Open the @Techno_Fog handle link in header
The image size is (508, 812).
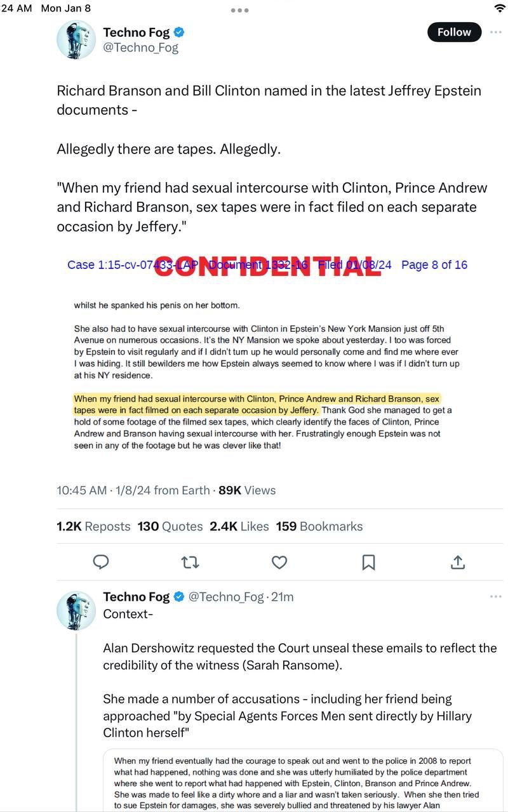pos(140,48)
